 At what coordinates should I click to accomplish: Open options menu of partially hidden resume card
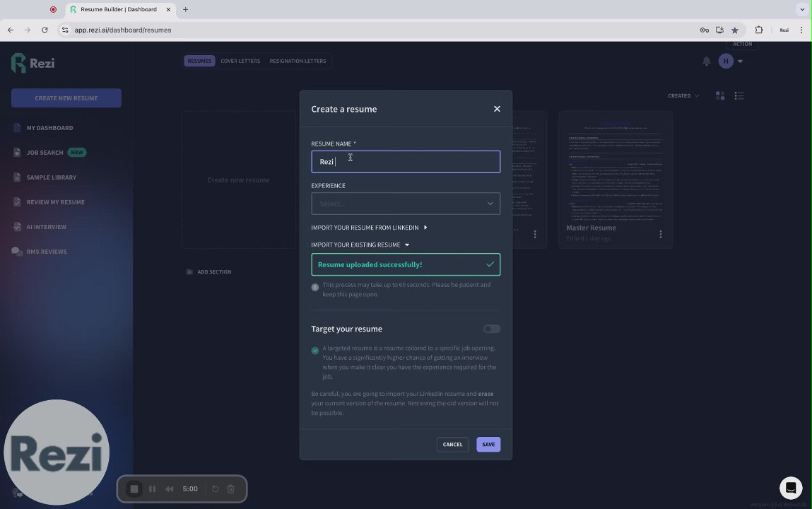click(535, 234)
